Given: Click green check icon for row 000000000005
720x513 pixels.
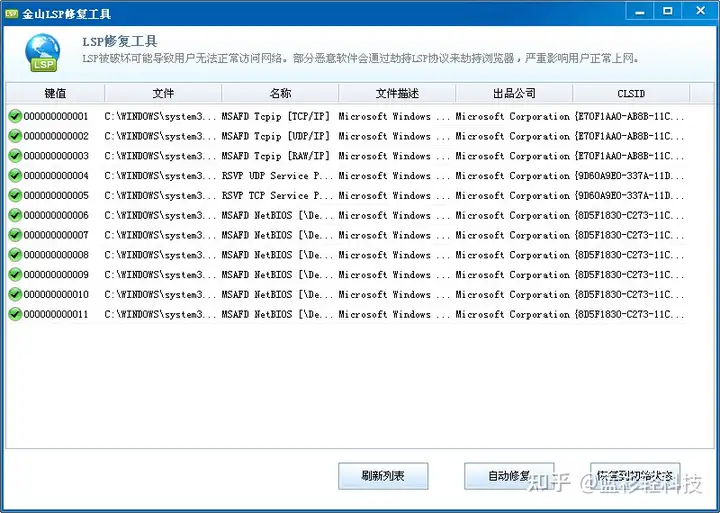Looking at the screenshot, I should pos(15,195).
